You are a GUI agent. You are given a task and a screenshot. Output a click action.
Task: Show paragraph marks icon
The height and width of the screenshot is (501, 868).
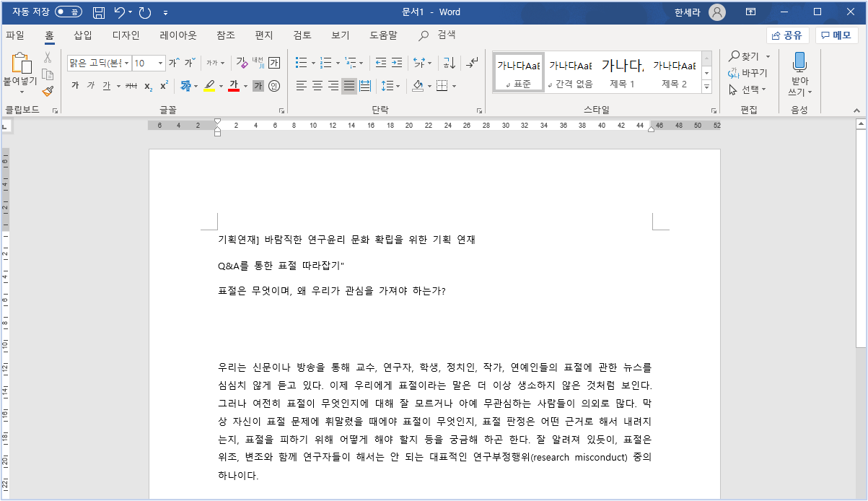click(472, 63)
